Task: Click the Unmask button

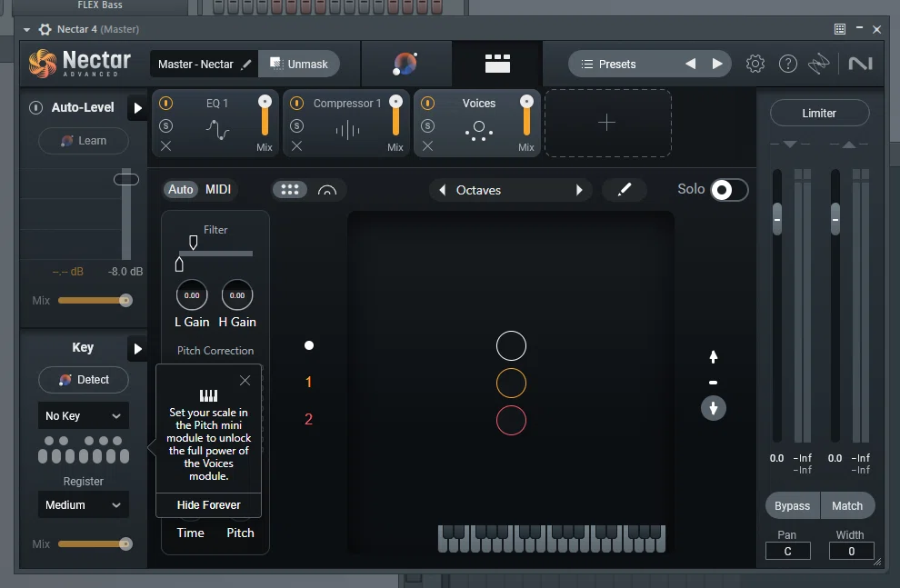Action: 299,65
